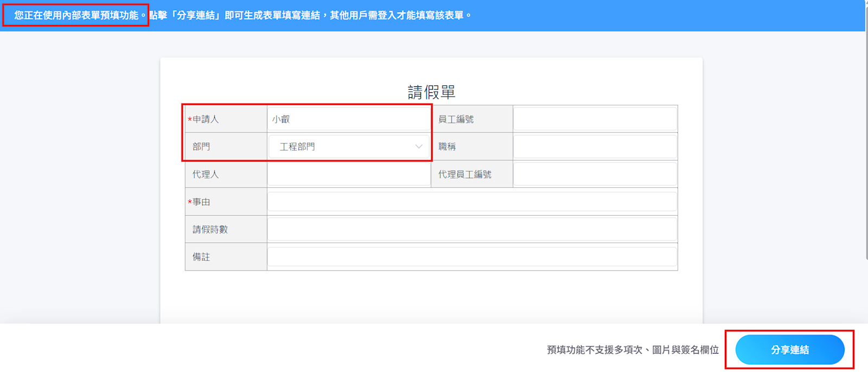This screenshot has height=372, width=868.
Task: Open the 部門 dropdown showing 工程部門
Action: pos(349,147)
